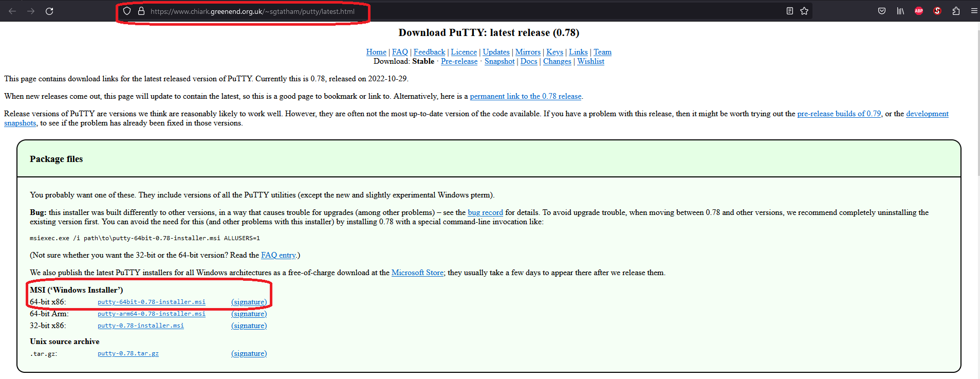Click the padlock site security icon

141,11
